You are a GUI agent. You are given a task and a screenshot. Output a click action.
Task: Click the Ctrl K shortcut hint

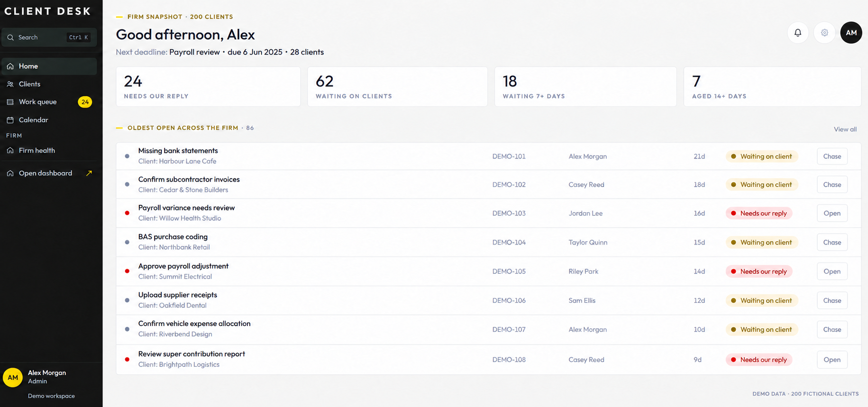[x=78, y=37]
